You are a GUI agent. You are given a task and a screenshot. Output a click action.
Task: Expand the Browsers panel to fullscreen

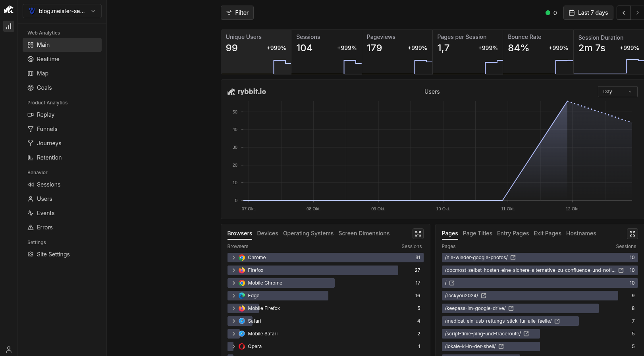tap(418, 234)
